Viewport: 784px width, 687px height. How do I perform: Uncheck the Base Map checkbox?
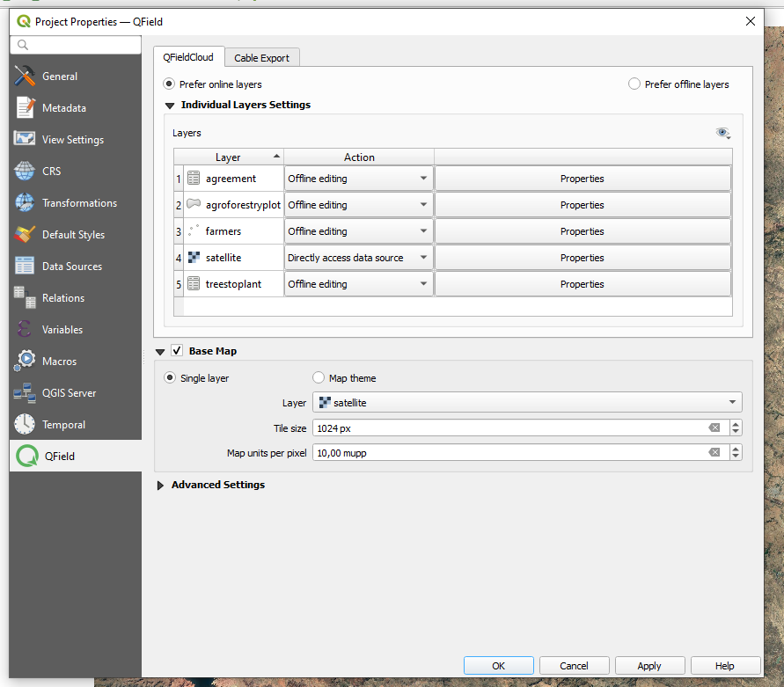pyautogui.click(x=177, y=349)
